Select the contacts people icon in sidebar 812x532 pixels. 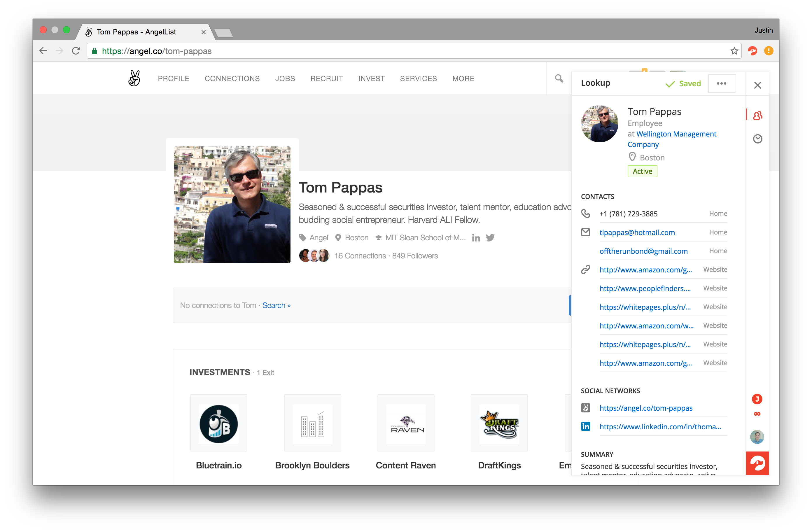click(x=757, y=116)
